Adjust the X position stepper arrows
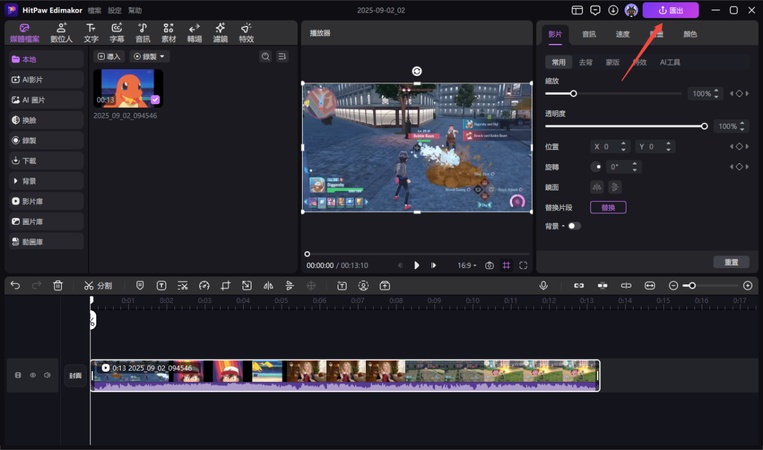The height and width of the screenshot is (450, 763). [623, 146]
